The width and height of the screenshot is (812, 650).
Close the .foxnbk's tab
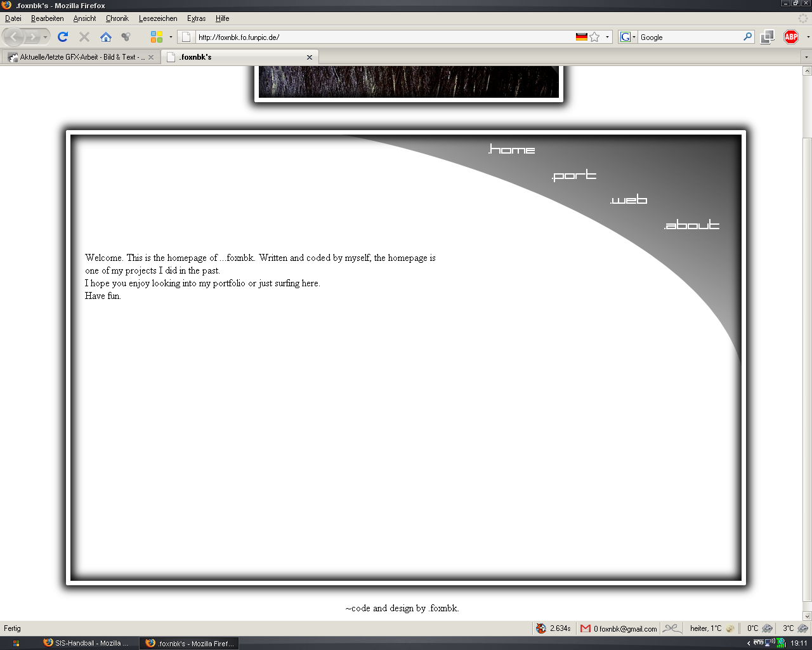(310, 57)
